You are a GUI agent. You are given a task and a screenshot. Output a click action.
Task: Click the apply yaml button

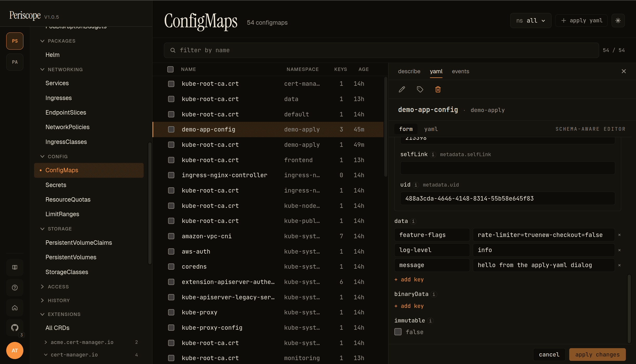(581, 21)
